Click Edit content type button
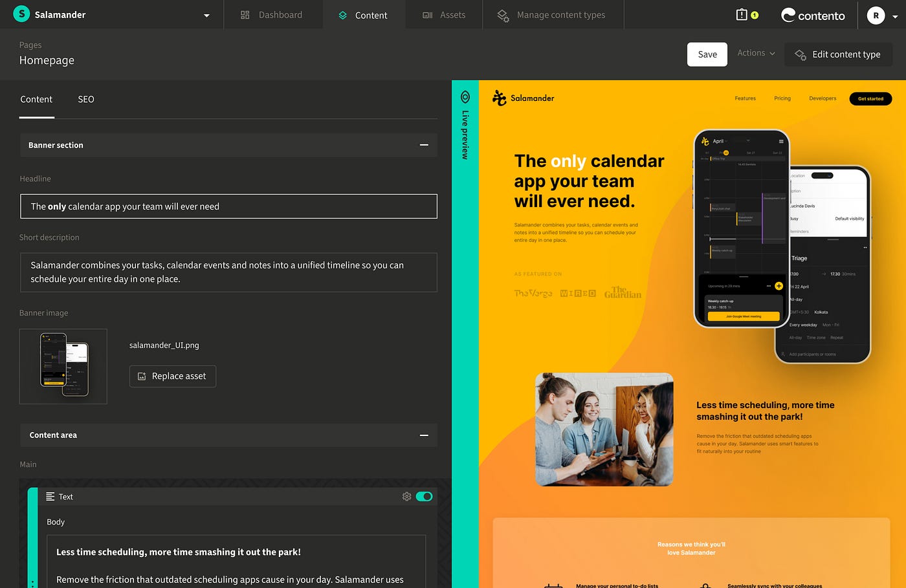Image resolution: width=906 pixels, height=588 pixels. coord(838,54)
